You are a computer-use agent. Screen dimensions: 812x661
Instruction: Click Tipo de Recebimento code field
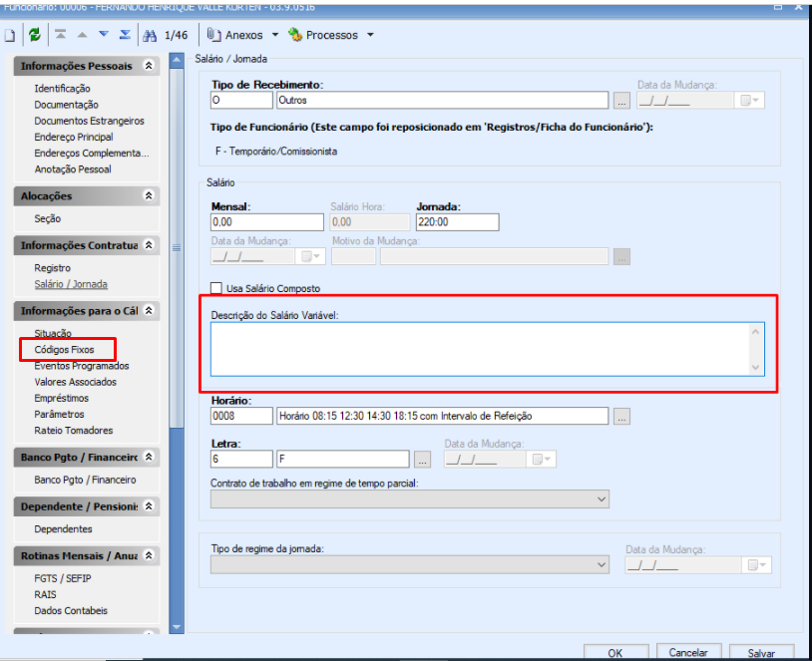click(241, 101)
